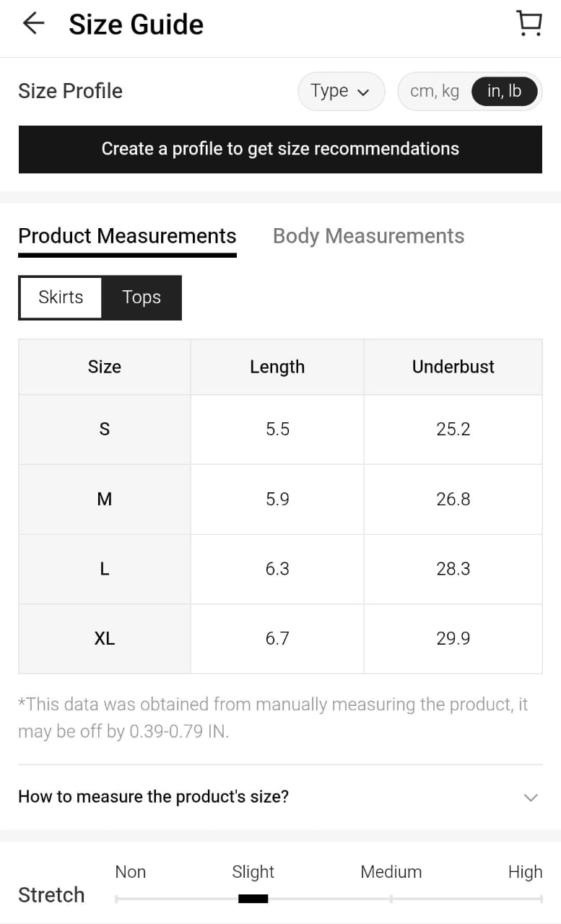Tap the Size Guide page title
The image size is (561, 924).
click(x=136, y=25)
